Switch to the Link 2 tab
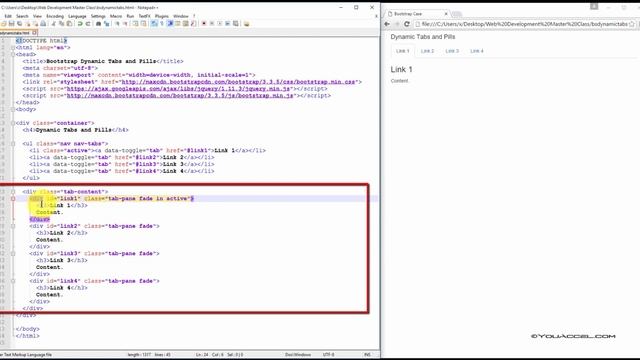The height and width of the screenshot is (360, 640). click(x=427, y=51)
